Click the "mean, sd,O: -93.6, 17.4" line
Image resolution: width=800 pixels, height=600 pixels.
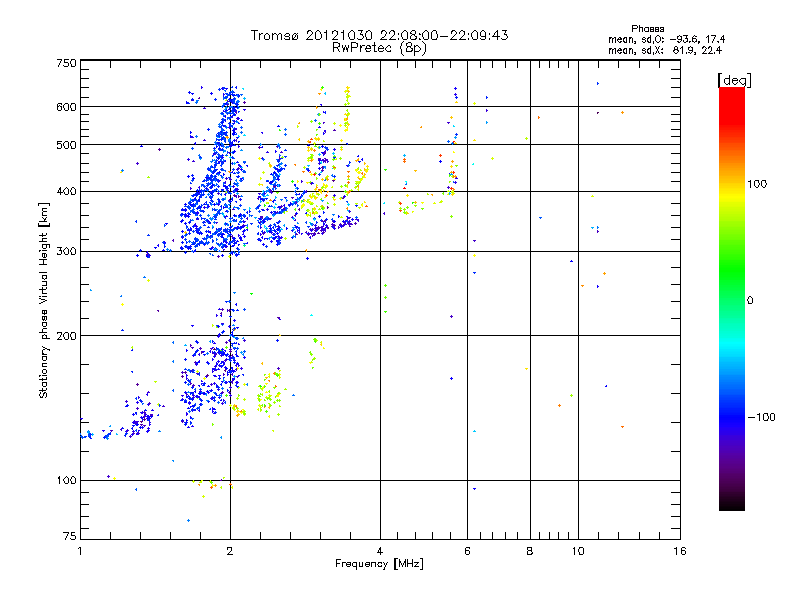click(x=666, y=39)
